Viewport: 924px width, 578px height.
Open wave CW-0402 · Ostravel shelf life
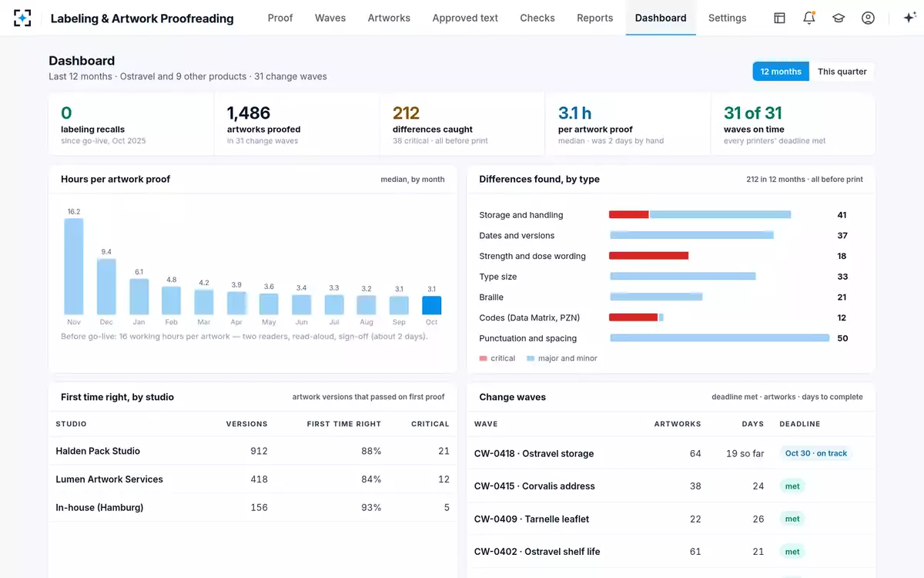(671, 552)
